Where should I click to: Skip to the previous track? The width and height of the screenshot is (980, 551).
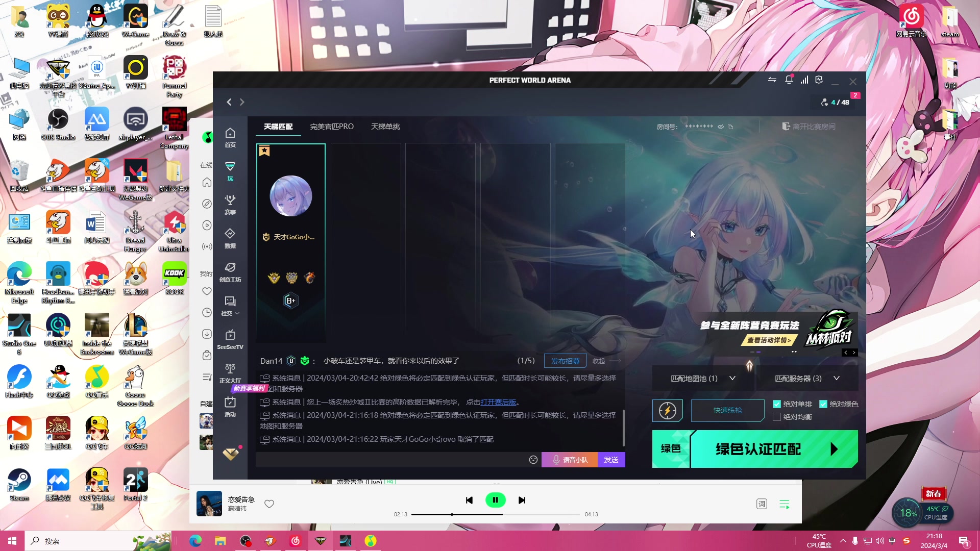(469, 500)
